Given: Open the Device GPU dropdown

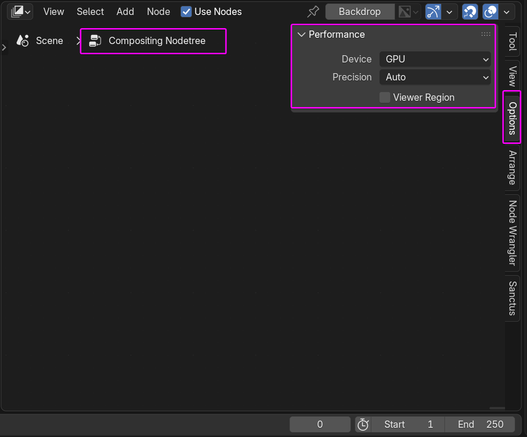Looking at the screenshot, I should 435,59.
